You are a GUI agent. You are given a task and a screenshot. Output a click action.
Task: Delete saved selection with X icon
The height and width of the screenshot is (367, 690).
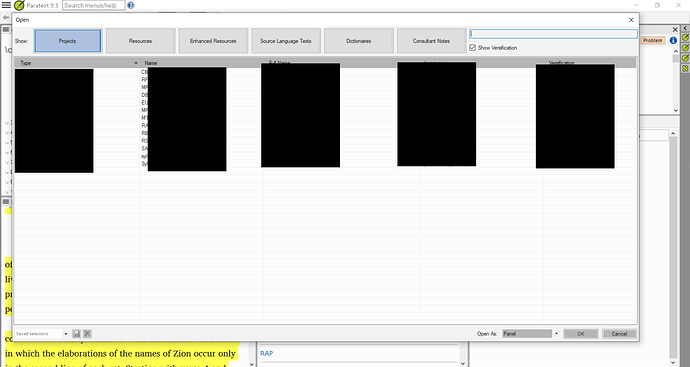(x=87, y=334)
